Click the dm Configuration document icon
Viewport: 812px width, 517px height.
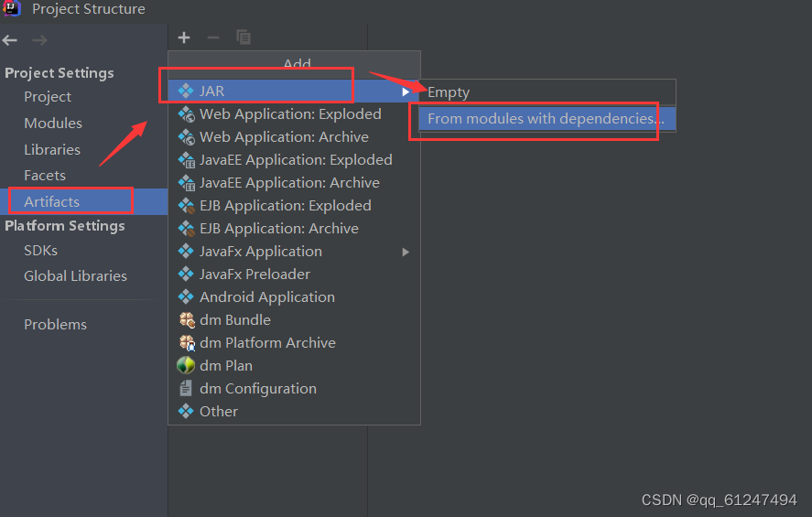[x=186, y=388]
